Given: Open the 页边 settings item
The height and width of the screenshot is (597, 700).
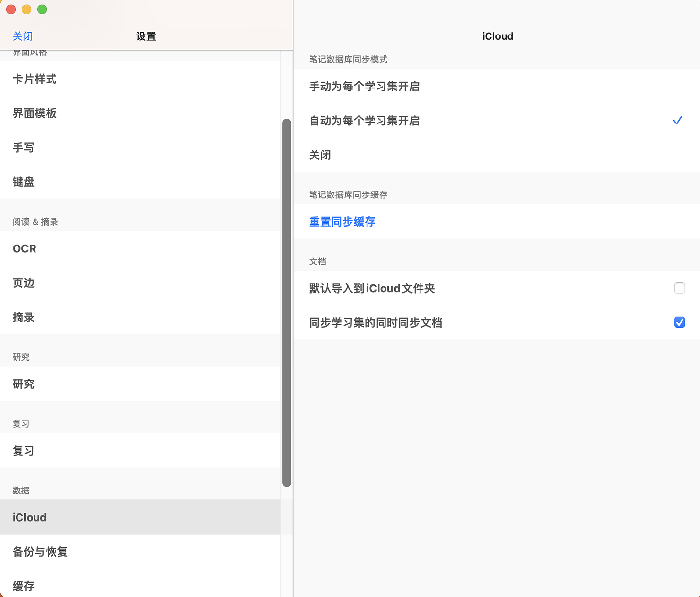Looking at the screenshot, I should (140, 283).
